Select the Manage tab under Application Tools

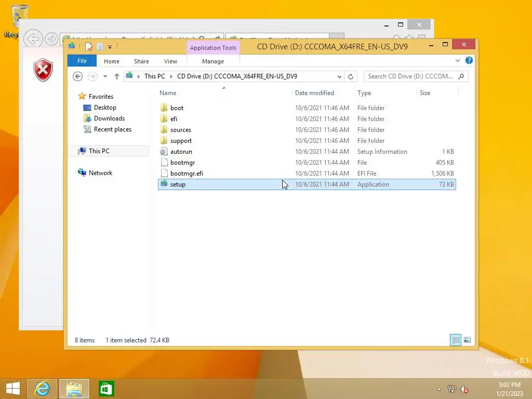[212, 61]
